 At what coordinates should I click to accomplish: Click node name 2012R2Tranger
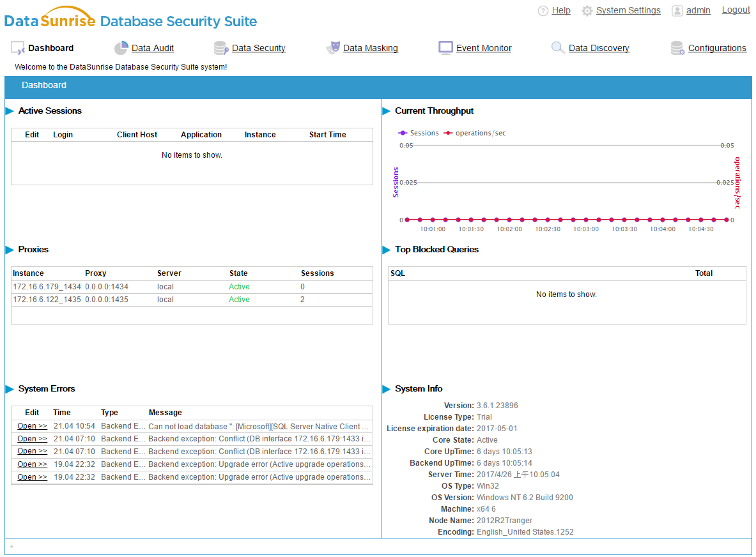pos(504,521)
